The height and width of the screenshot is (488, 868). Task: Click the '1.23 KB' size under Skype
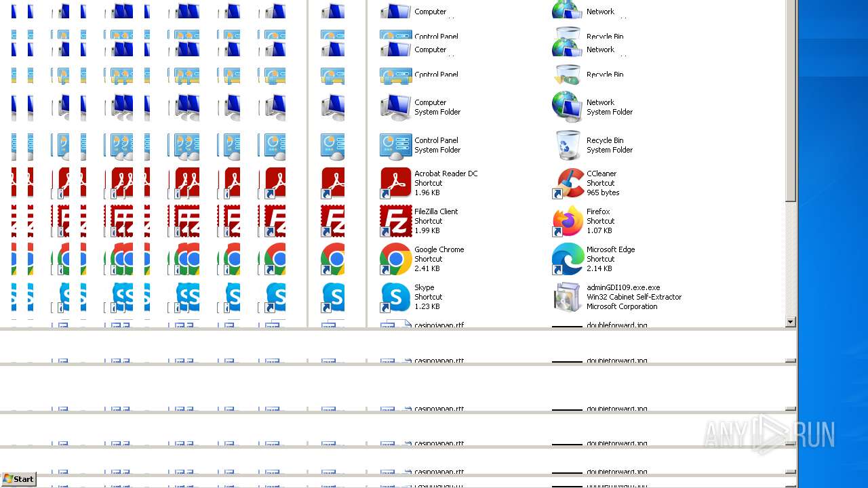pos(427,306)
